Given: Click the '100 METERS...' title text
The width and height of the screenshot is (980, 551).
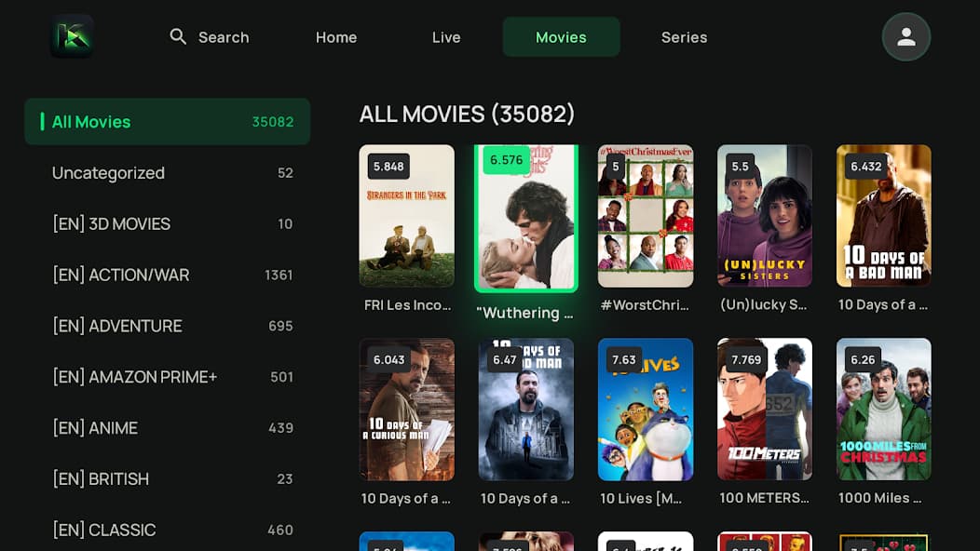Looking at the screenshot, I should click(x=765, y=498).
